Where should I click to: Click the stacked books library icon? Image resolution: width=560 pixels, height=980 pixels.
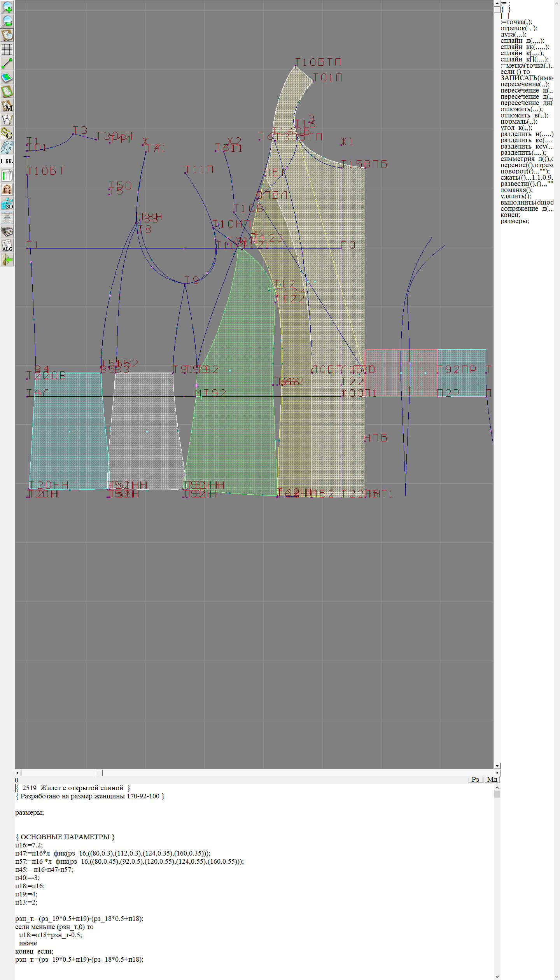7,232
